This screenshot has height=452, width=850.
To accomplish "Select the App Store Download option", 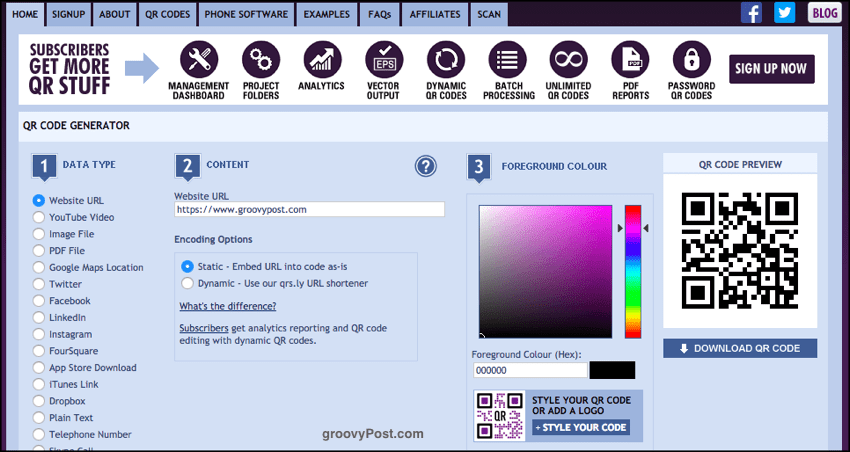I will [x=38, y=367].
